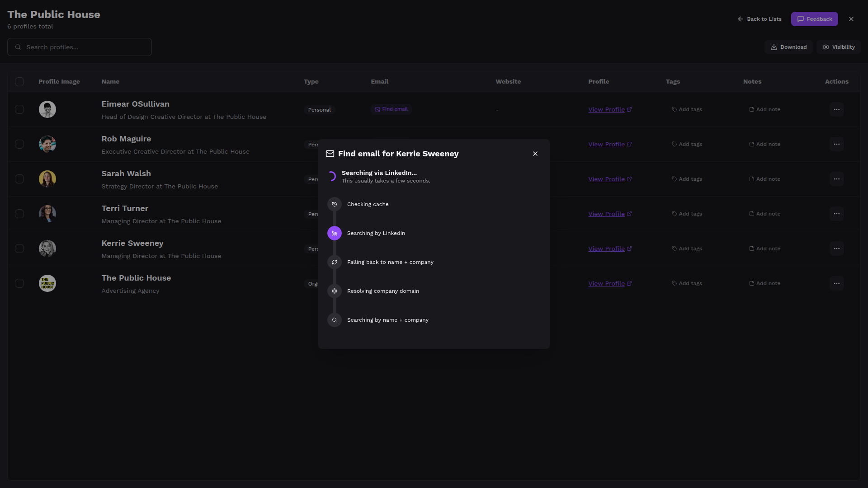Click the name Sarah Walsh
This screenshot has height=488, width=868.
tap(126, 174)
